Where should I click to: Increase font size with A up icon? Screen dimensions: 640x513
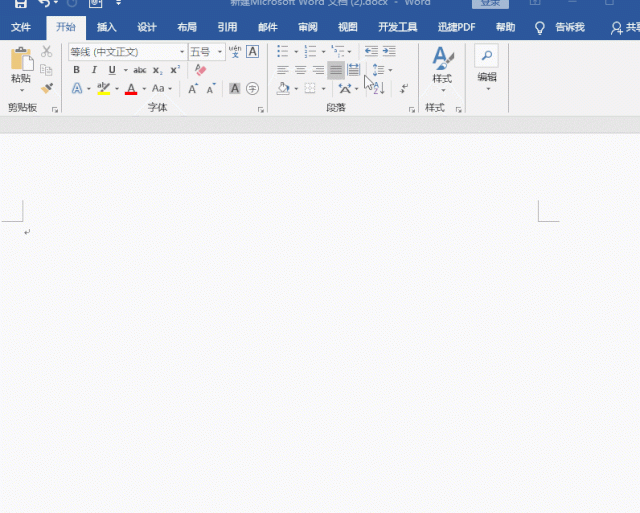click(193, 89)
